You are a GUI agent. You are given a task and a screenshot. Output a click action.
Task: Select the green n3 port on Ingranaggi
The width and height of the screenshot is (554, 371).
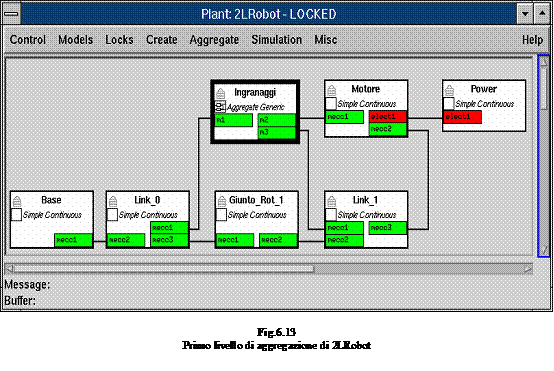pos(277,132)
